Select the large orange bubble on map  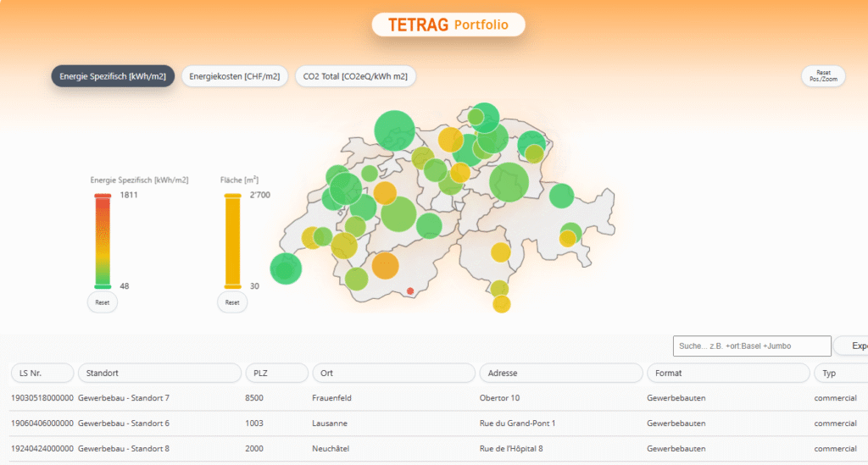pos(385,265)
